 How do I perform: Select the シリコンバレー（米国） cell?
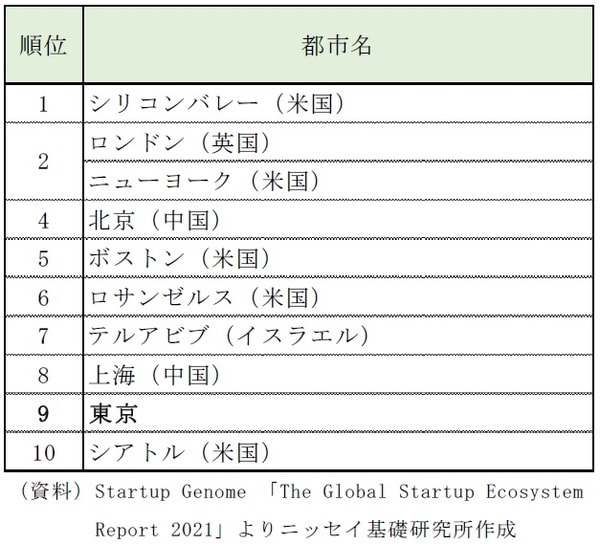point(218,103)
